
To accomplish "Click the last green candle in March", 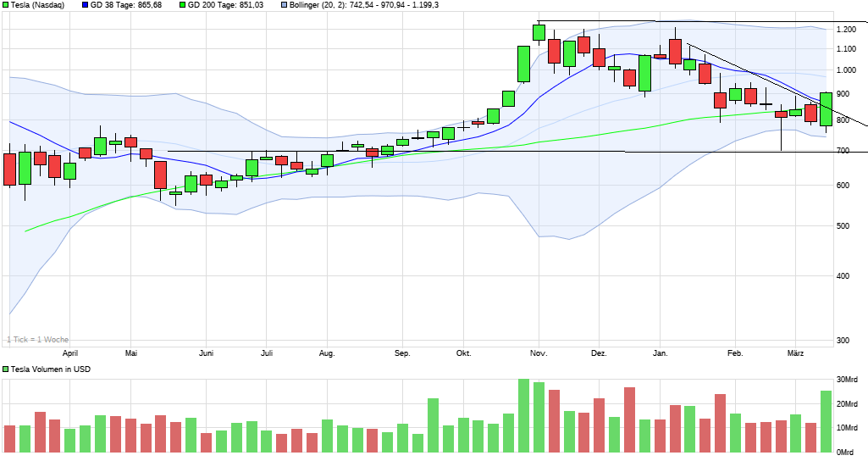I will [x=826, y=109].
